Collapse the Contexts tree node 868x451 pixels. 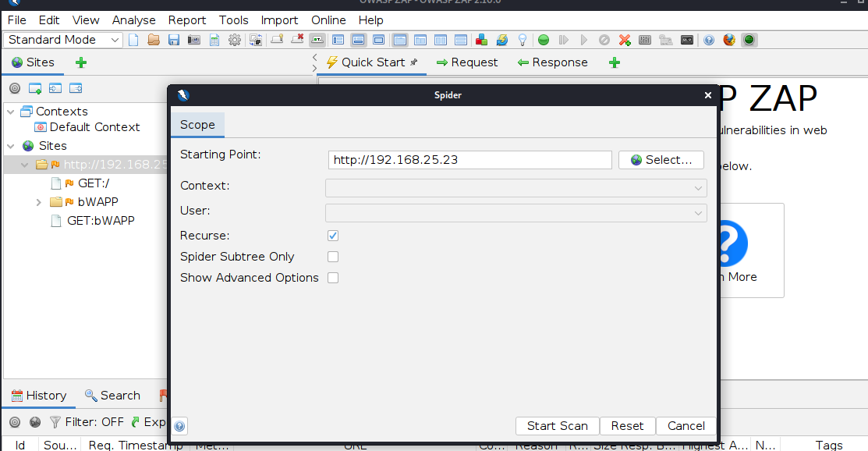pos(10,112)
